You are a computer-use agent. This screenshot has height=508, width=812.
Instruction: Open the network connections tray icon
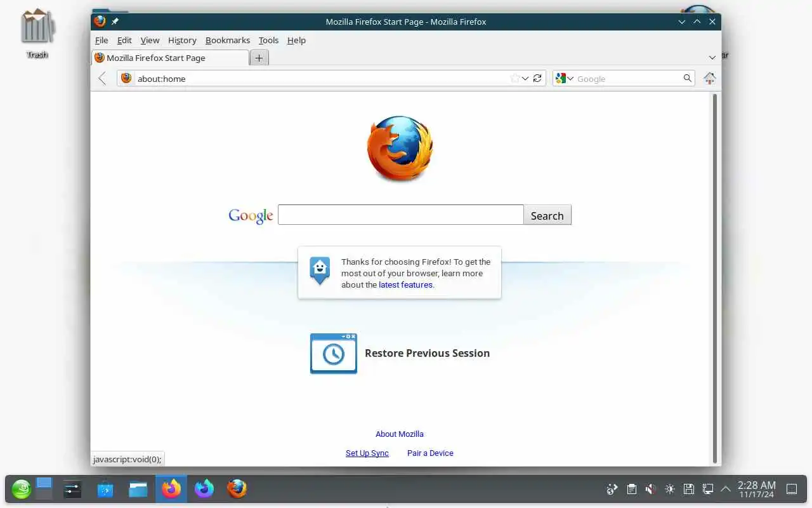707,489
